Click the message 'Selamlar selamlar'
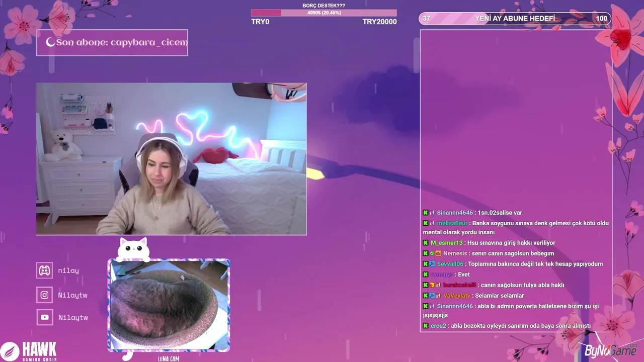Screen dimensions: 644x362 pos(500,296)
